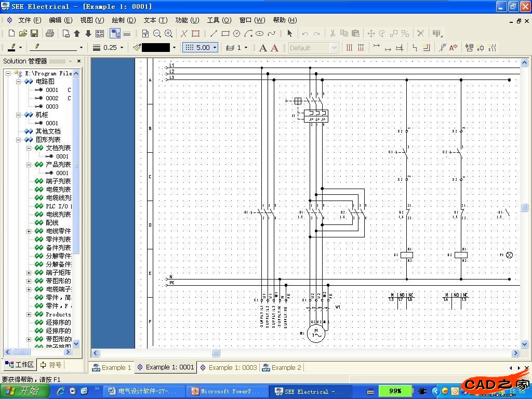Select the Zoom in magnifier tool

(x=168, y=33)
